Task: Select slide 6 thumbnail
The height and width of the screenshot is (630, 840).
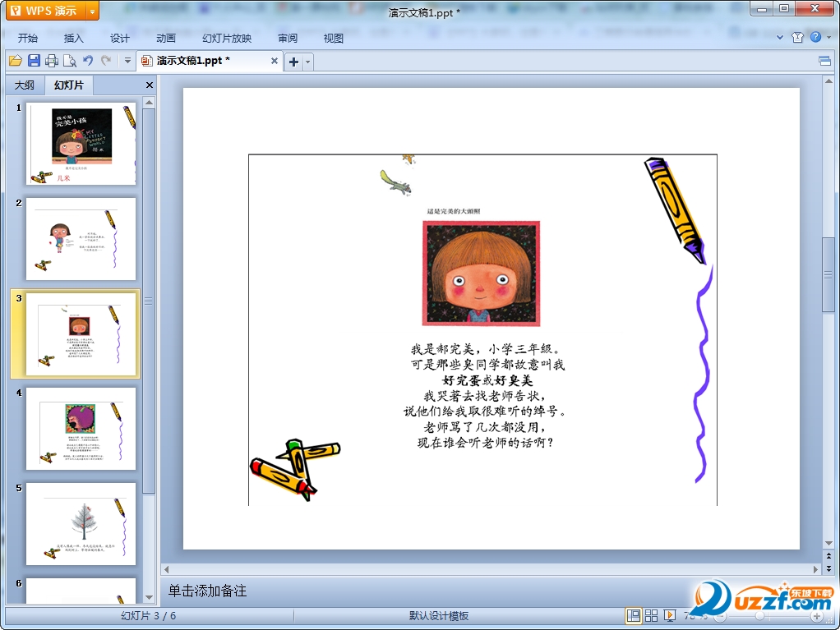Action: point(81,591)
